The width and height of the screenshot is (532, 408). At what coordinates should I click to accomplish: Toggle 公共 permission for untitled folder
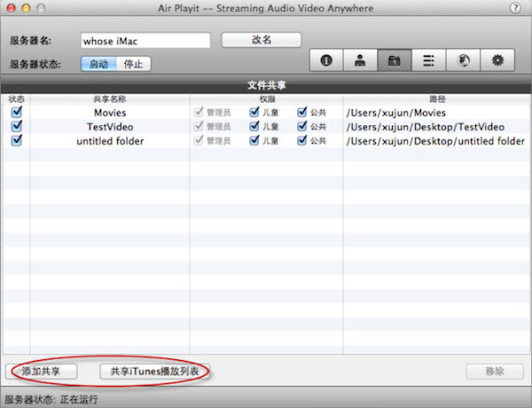(301, 140)
